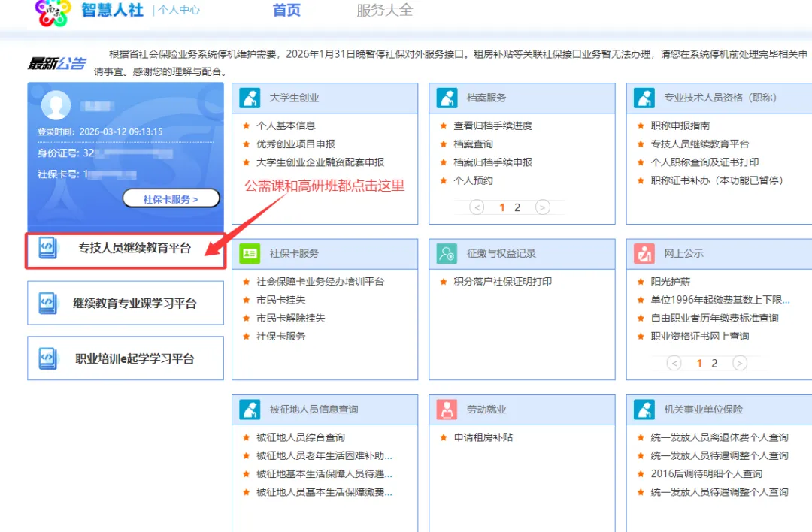
Task: Open the 服务大全 tab
Action: 384,10
